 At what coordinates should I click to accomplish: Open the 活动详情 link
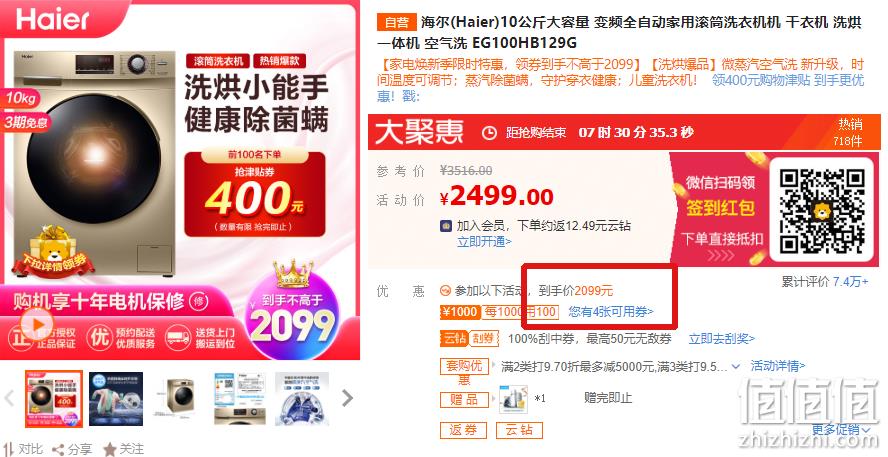point(778,366)
